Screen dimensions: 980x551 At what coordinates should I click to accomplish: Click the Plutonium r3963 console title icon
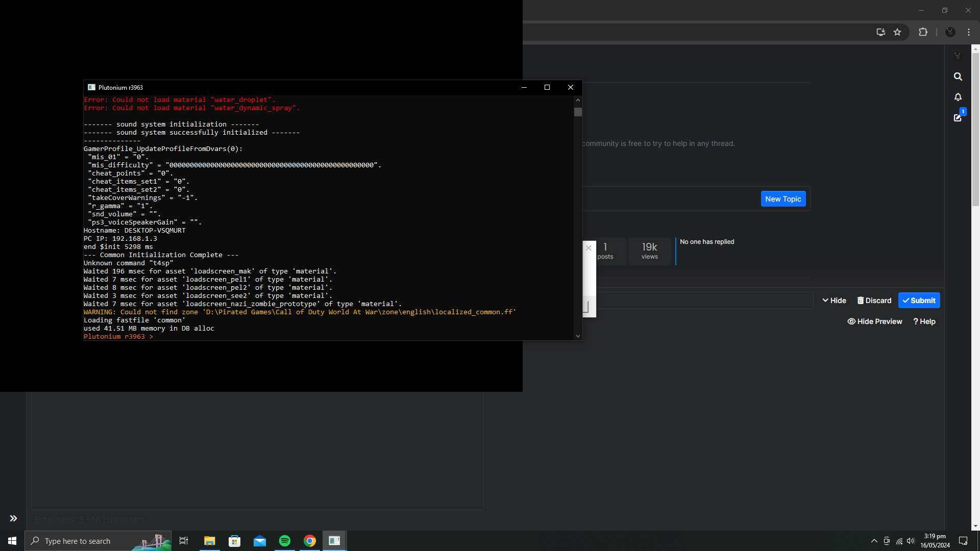(x=92, y=87)
